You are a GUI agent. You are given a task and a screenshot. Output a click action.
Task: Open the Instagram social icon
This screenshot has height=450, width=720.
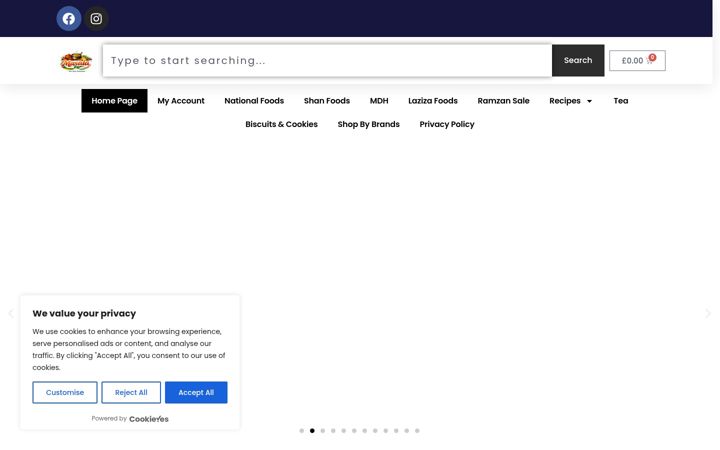pos(96,19)
